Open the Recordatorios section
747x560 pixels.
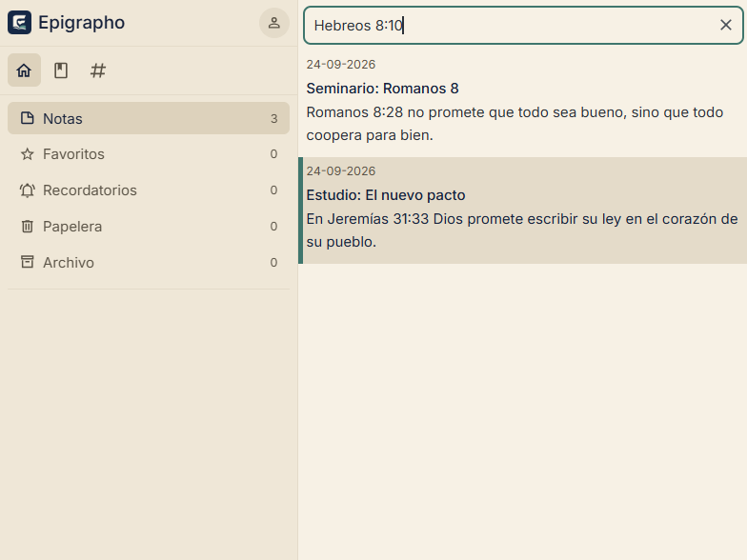click(x=149, y=190)
